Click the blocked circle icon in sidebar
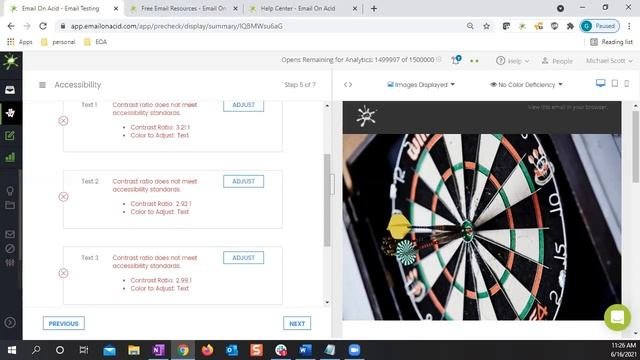The height and width of the screenshot is (360, 640). point(10,249)
